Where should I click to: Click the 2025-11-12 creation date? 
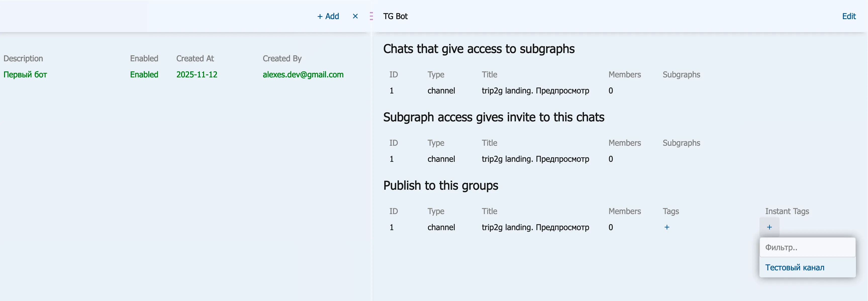click(x=197, y=74)
